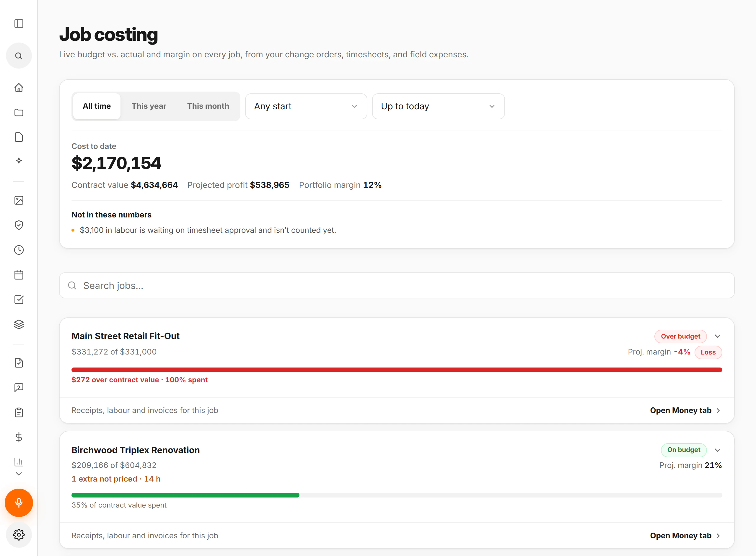Image resolution: width=756 pixels, height=556 pixels.
Task: Click the Birchwood Triplex Renovation title
Action: click(x=136, y=450)
